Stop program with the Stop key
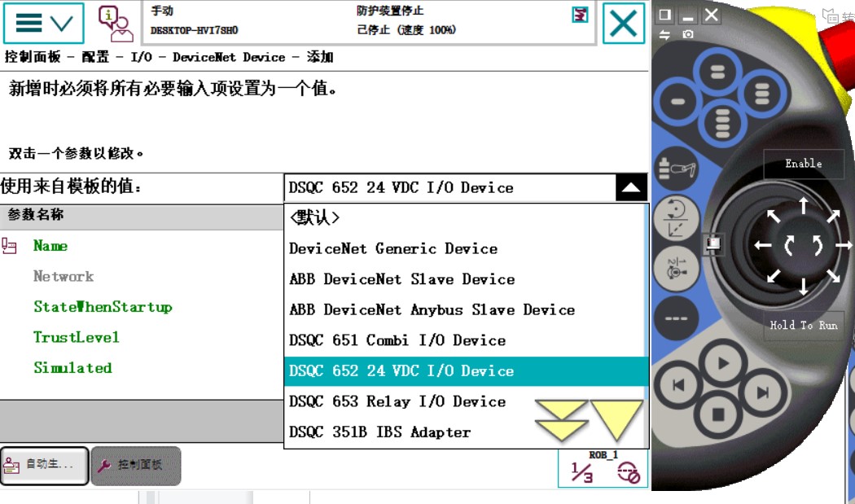The width and height of the screenshot is (855, 504). click(x=718, y=414)
